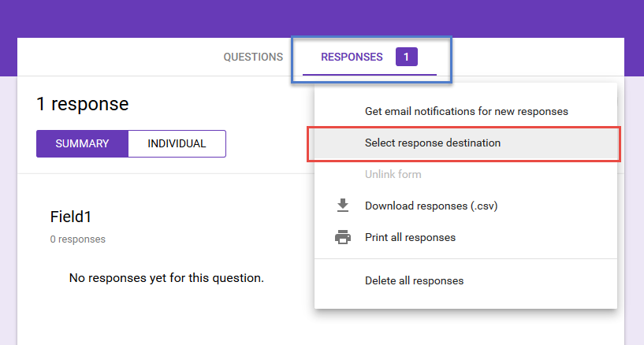Switch to INDIVIDUAL responses view
The width and height of the screenshot is (644, 345).
tap(177, 143)
